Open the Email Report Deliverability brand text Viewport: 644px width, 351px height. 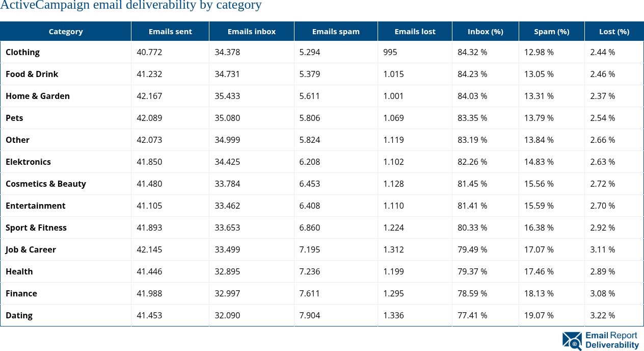coord(611,340)
